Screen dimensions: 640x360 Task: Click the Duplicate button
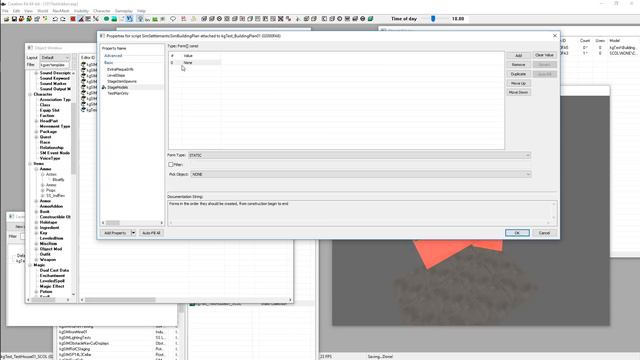tap(518, 74)
